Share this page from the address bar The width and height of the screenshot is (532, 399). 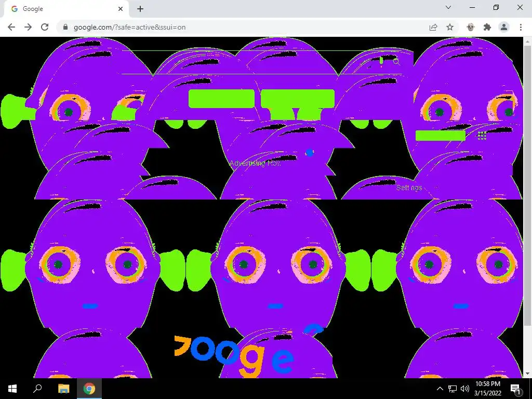(x=433, y=27)
